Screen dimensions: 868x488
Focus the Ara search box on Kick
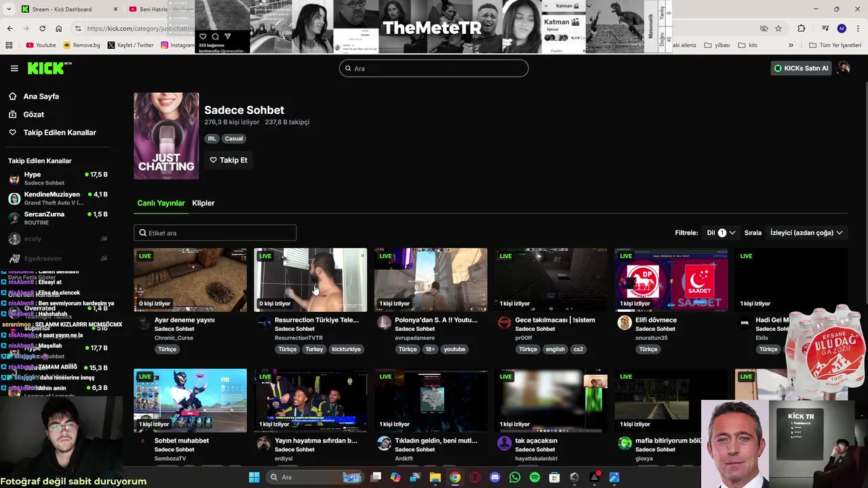pos(434,68)
